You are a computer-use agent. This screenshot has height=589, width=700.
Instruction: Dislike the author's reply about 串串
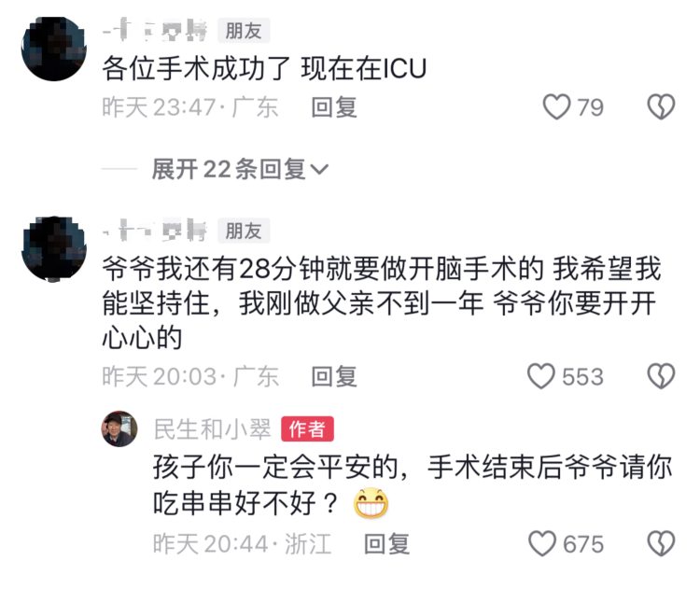661,543
